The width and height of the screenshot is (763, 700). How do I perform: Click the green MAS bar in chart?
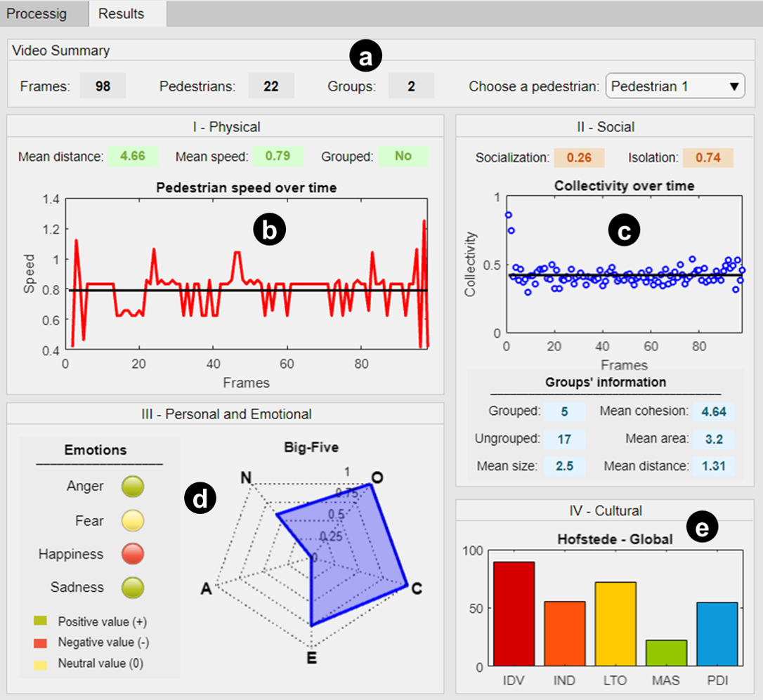(666, 653)
